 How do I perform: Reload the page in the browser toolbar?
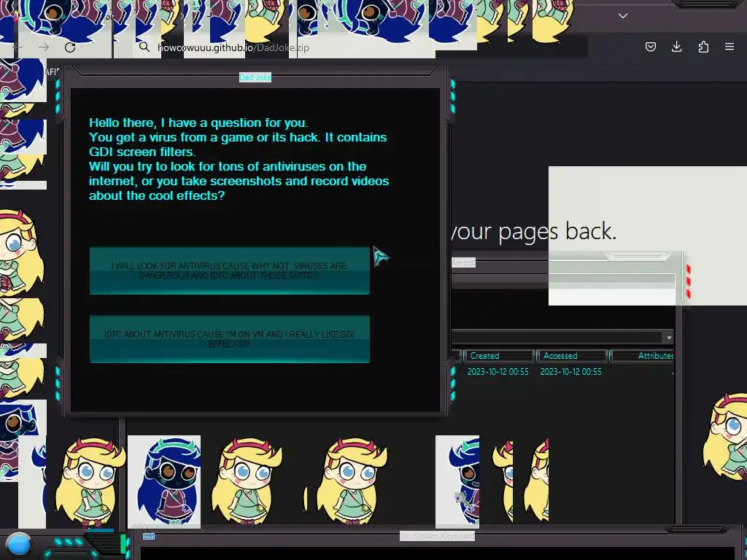point(70,47)
